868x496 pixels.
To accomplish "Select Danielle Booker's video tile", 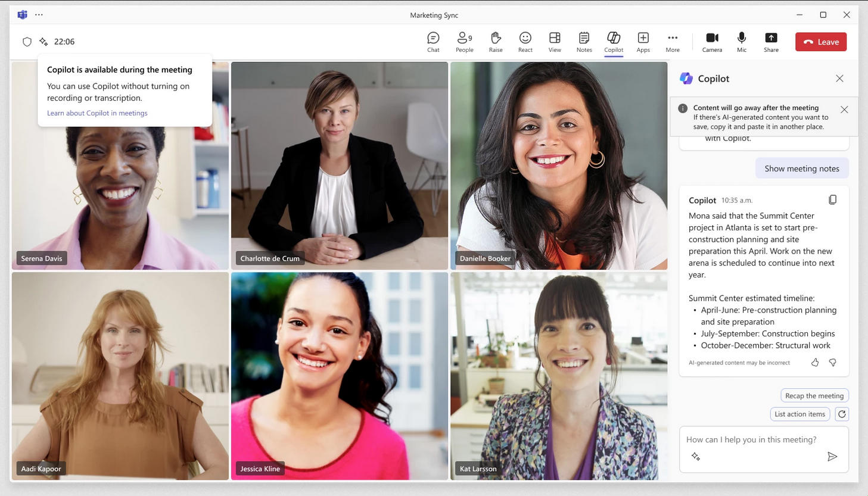I will click(x=559, y=166).
